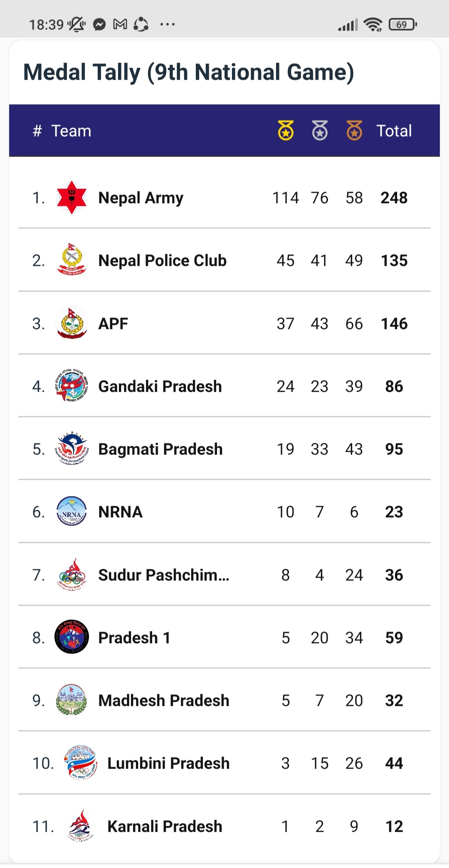Open the Gandaki Pradesh team logo
The image size is (449, 868).
(72, 386)
